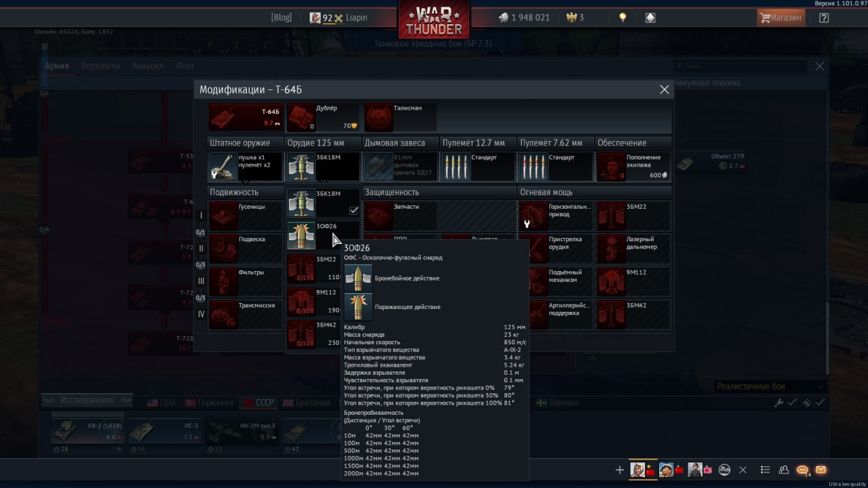
Task: Click the 9М112 modification under Огневая мощь
Action: (633, 282)
